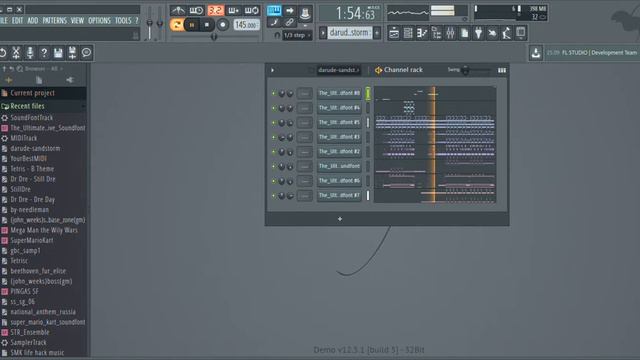Open the 1/3 step snap selector
This screenshot has width=640, height=360.
click(298, 35)
